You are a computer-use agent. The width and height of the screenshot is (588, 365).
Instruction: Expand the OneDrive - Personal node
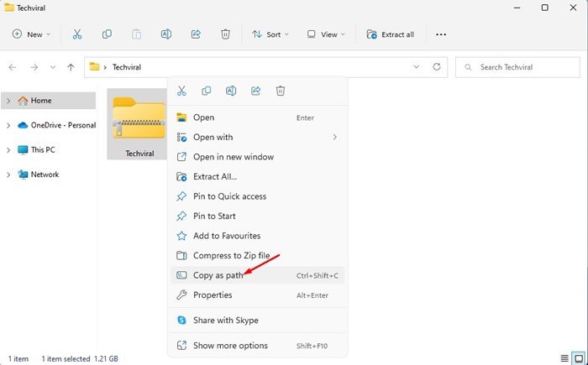click(8, 126)
